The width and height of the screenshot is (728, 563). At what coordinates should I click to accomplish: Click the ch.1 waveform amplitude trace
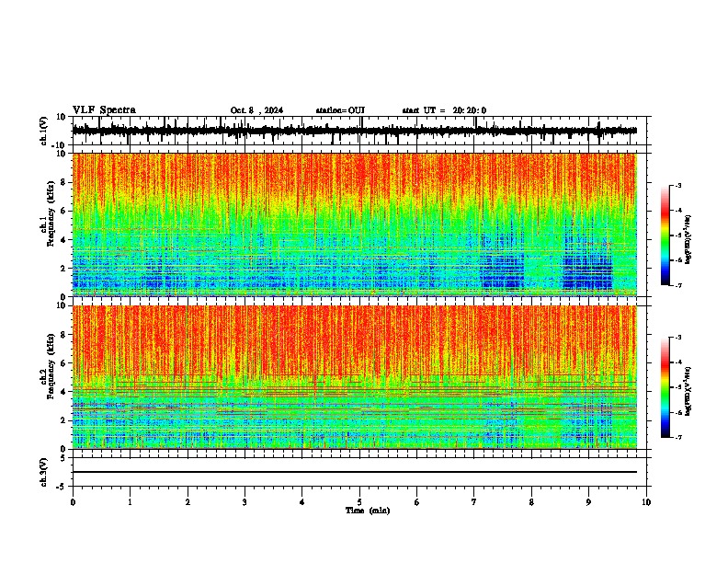pos(355,131)
